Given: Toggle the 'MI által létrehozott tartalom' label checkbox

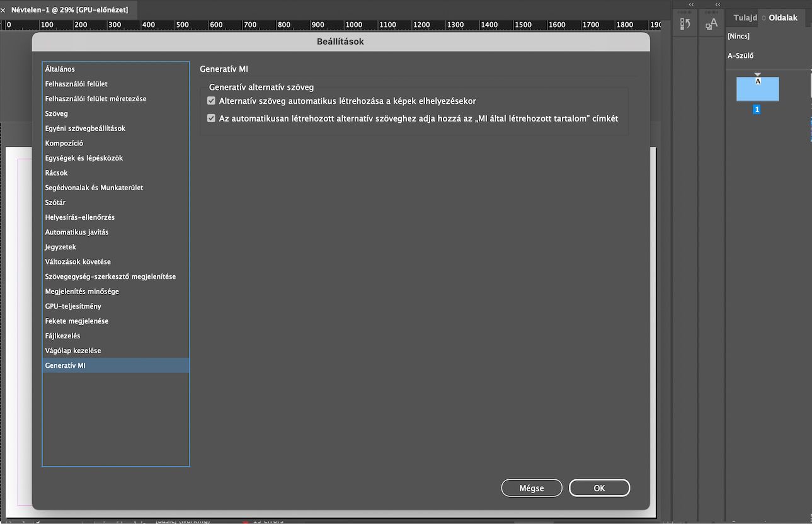Looking at the screenshot, I should click(211, 118).
